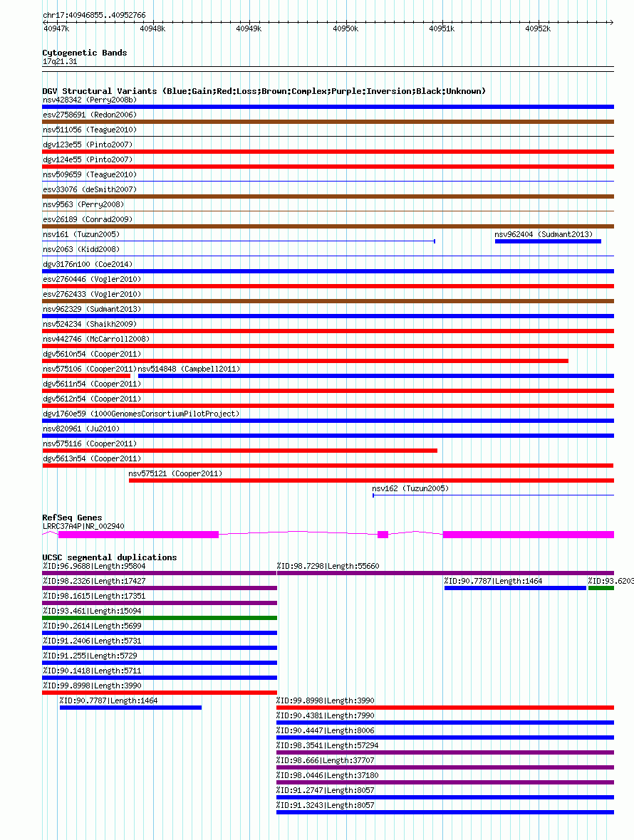
Task: Select the 17q21.31 band label
Action: (x=60, y=62)
